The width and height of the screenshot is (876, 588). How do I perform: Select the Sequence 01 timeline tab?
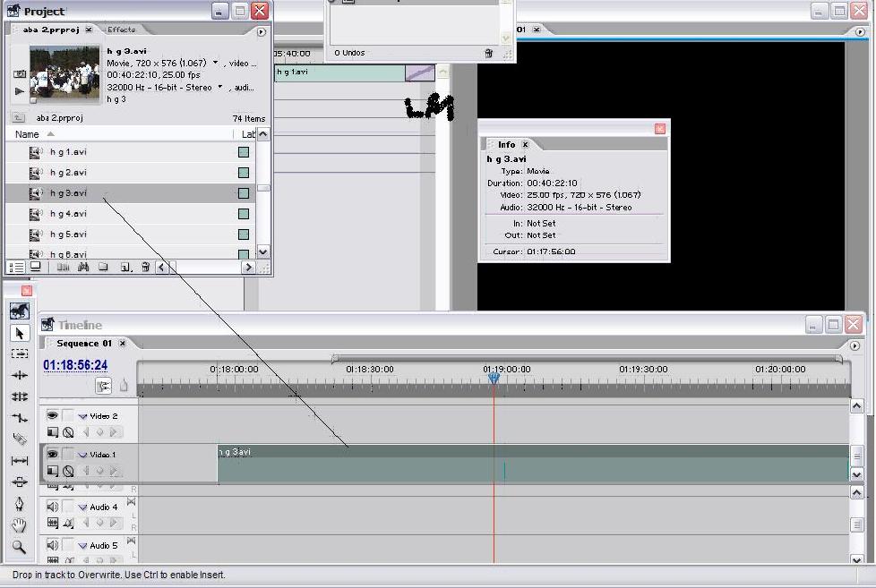point(84,344)
